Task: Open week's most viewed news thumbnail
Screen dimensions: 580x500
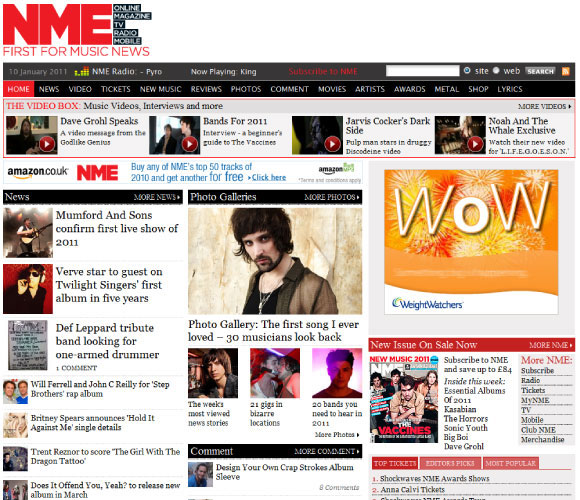Action: 213,373
